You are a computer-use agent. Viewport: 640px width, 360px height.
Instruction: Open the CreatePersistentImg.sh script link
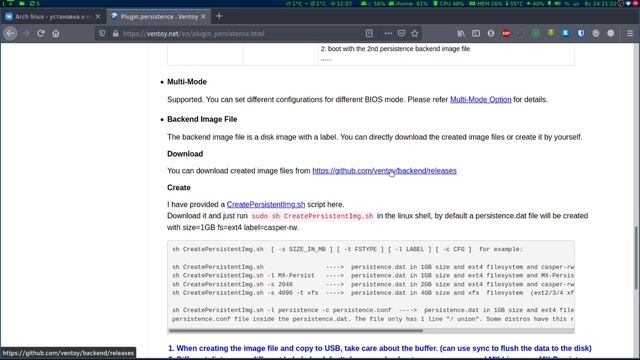[x=266, y=204]
